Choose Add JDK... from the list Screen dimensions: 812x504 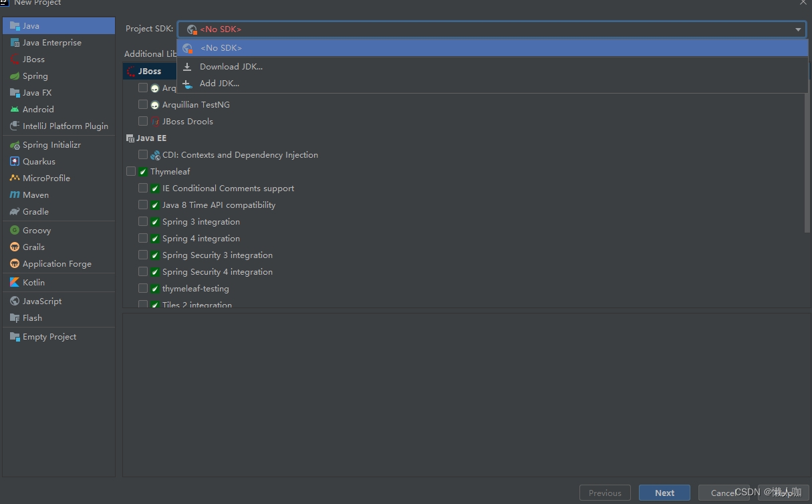coord(493,84)
